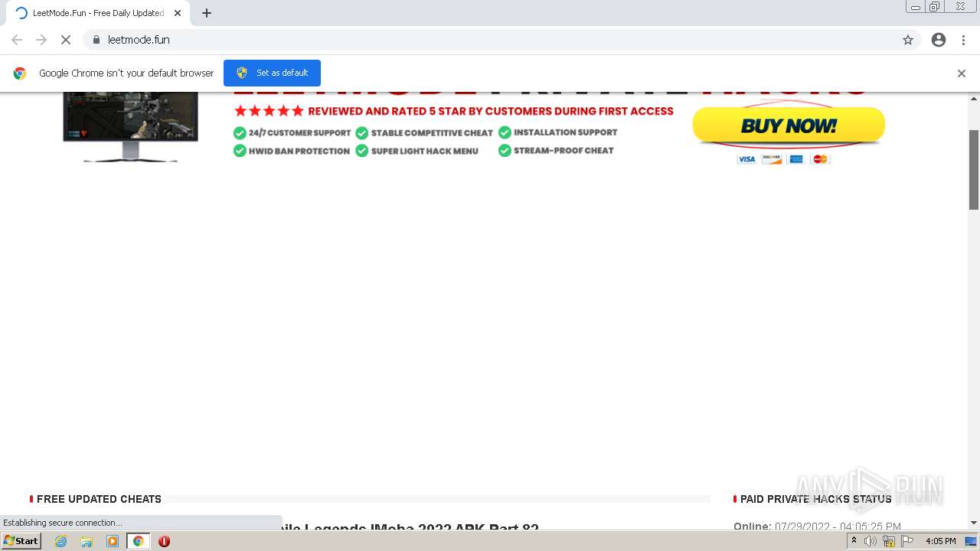
Task: Open the network tray icon
Action: (889, 541)
